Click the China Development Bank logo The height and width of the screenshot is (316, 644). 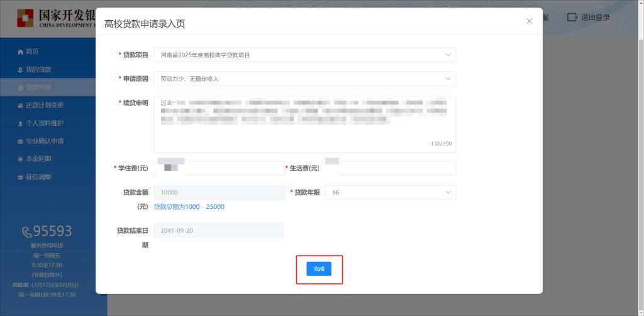[x=25, y=18]
